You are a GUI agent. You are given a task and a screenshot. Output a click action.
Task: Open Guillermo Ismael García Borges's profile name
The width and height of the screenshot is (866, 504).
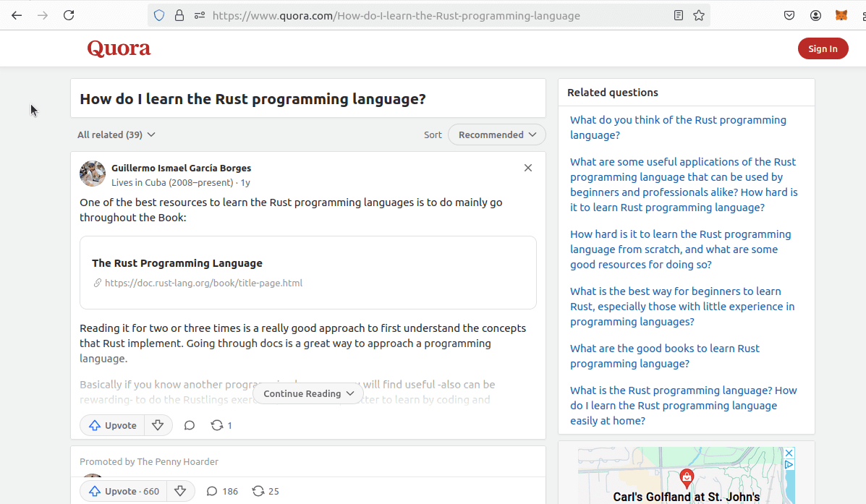(x=181, y=168)
